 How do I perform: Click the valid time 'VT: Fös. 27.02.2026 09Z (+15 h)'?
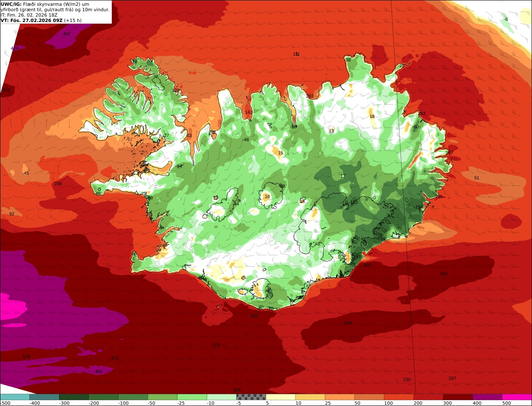pos(41,20)
